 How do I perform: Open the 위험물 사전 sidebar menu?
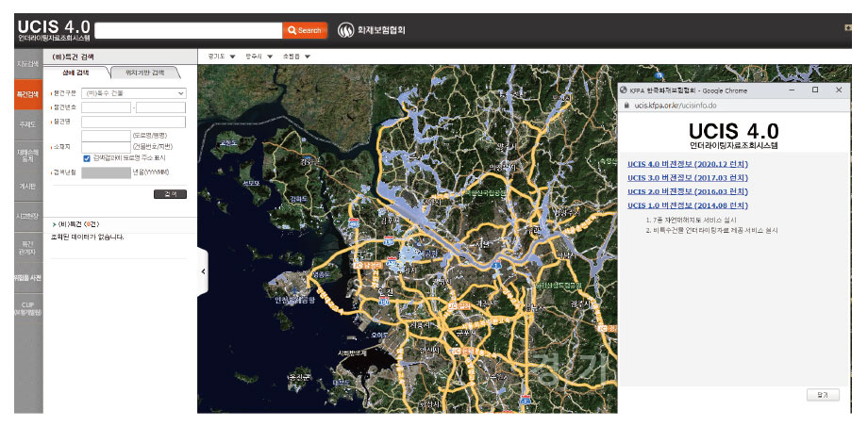pyautogui.click(x=28, y=278)
